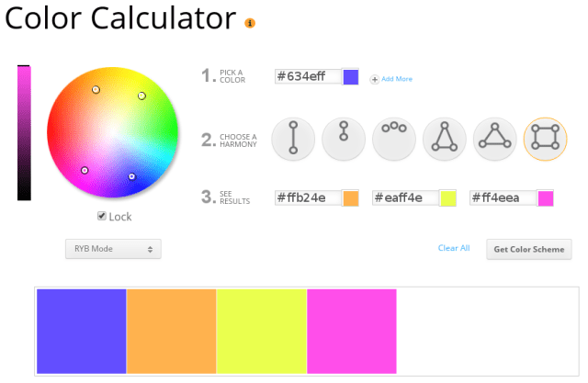Click the Get Color Scheme button
Viewport: 588px width, 383px height.
[x=529, y=249]
